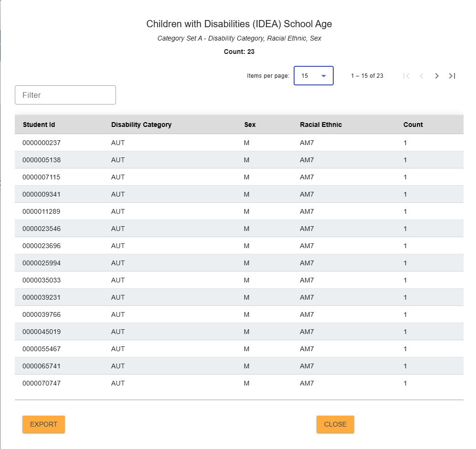Select row with Student Id 0000070747
The width and height of the screenshot is (476, 449).
coord(42,383)
